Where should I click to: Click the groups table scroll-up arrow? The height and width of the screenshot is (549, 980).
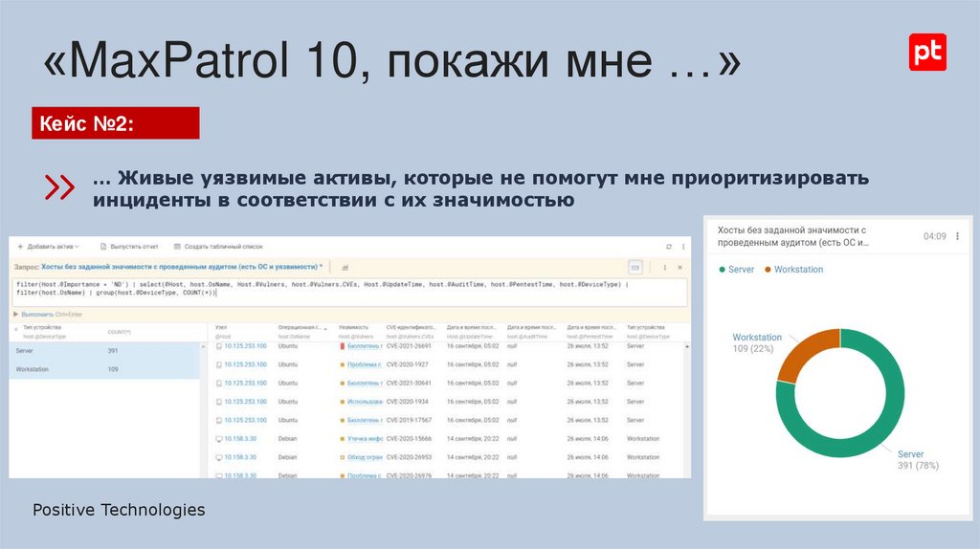click(203, 346)
